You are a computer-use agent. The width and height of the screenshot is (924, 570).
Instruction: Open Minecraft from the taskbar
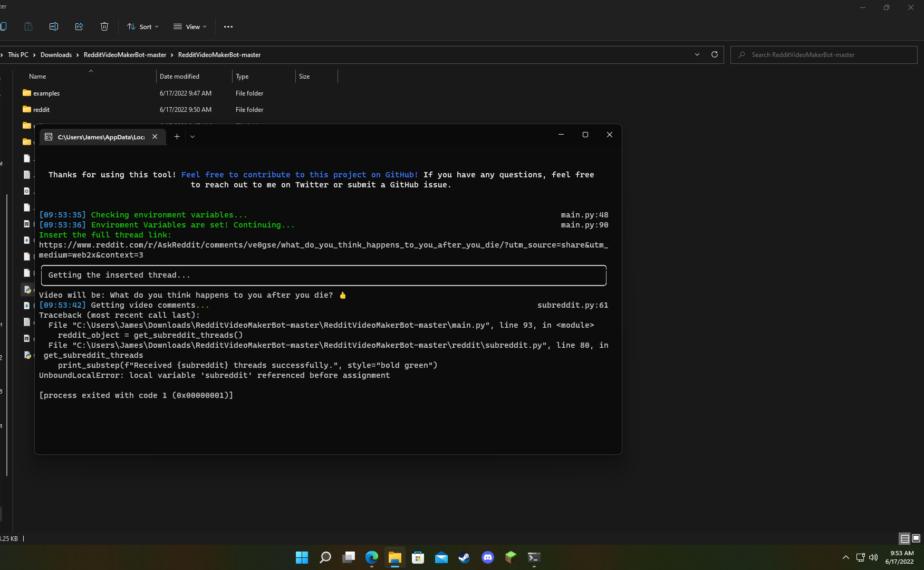[x=510, y=557]
